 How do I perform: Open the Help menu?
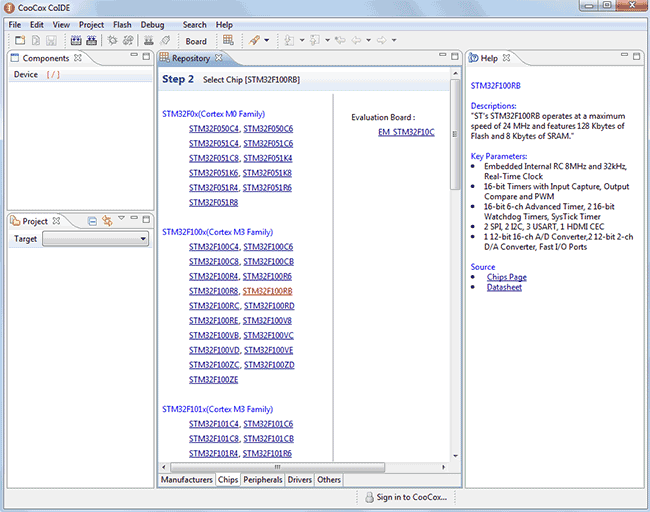point(224,24)
